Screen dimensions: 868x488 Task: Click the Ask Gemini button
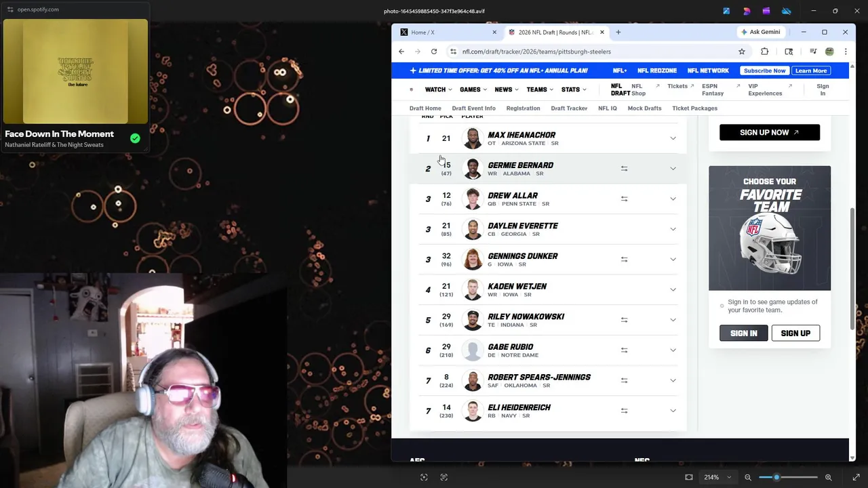[760, 32]
